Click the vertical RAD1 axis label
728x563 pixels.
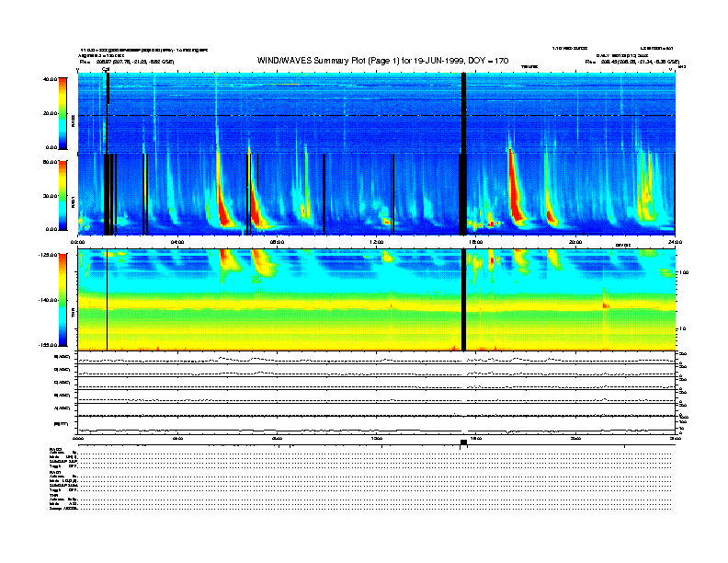pyautogui.click(x=73, y=201)
